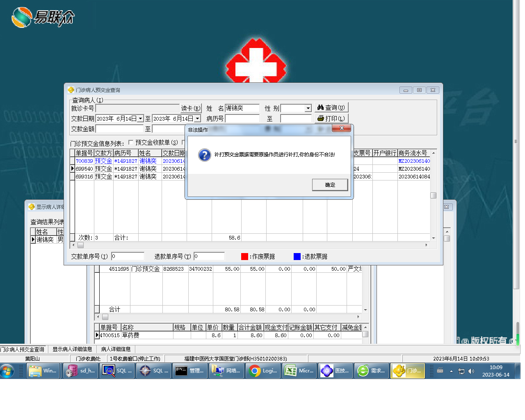Viewport: 525px width, 420px height.
Task: Click the prepayment list vertical scrollbar thumb
Action: tap(433, 195)
